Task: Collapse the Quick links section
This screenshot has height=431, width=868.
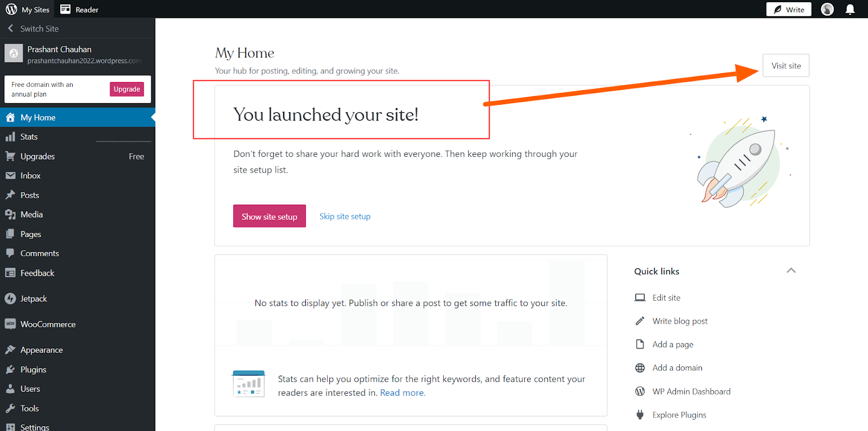Action: pyautogui.click(x=791, y=270)
